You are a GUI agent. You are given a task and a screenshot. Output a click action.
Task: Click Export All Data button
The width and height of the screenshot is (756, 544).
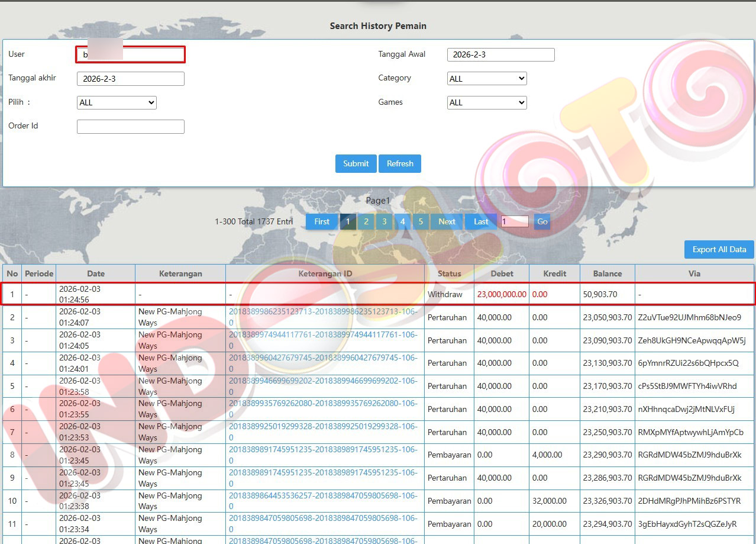719,250
